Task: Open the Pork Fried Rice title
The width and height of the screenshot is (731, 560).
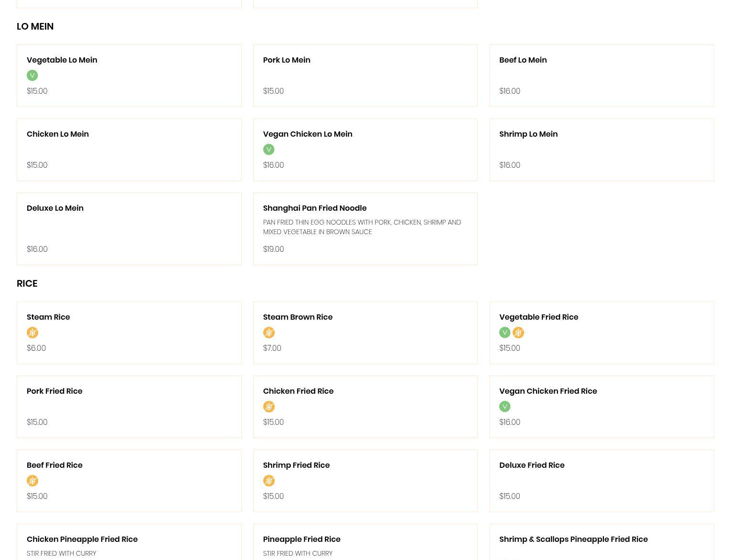Action: click(54, 391)
